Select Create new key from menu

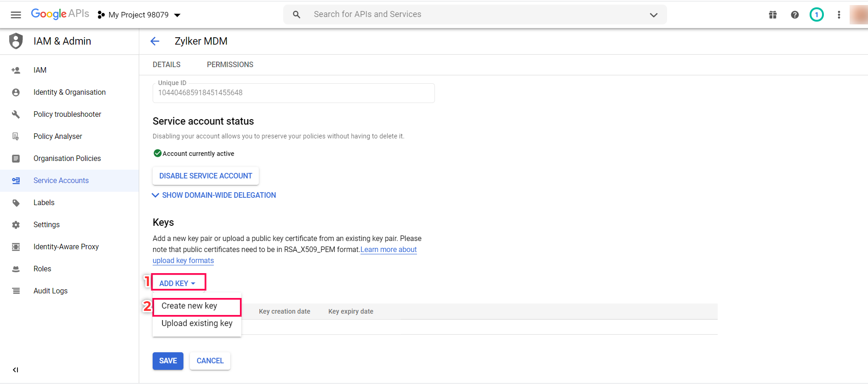point(189,306)
